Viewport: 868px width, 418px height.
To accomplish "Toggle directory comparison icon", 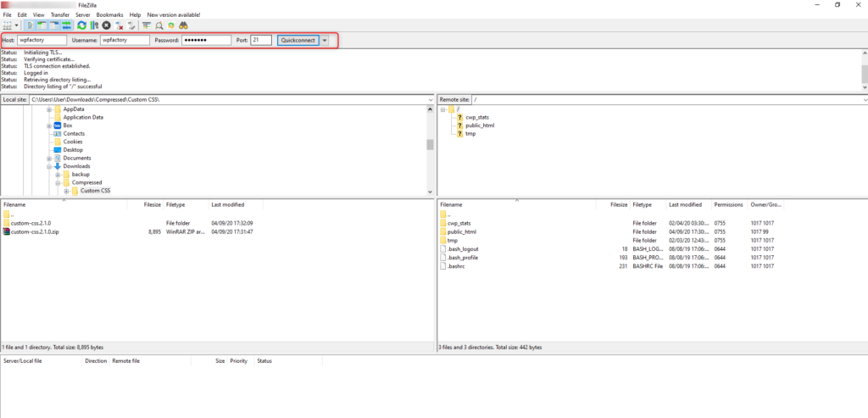I will pos(159,25).
